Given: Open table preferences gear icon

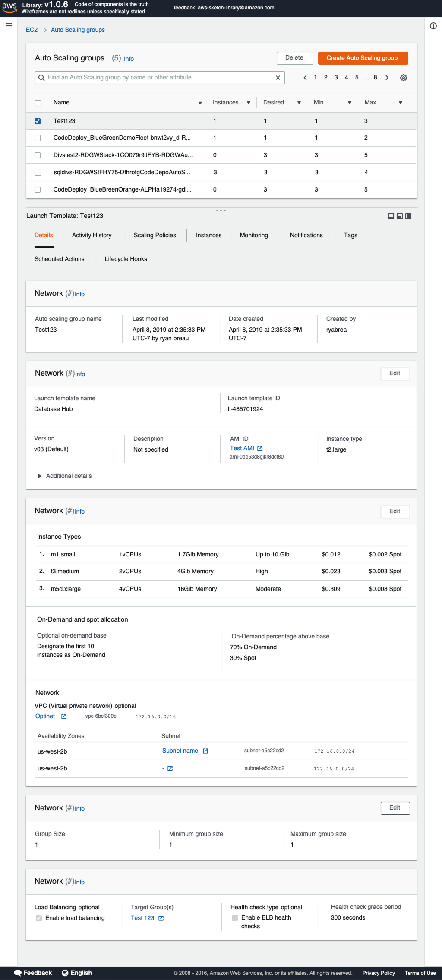Looking at the screenshot, I should coord(404,78).
